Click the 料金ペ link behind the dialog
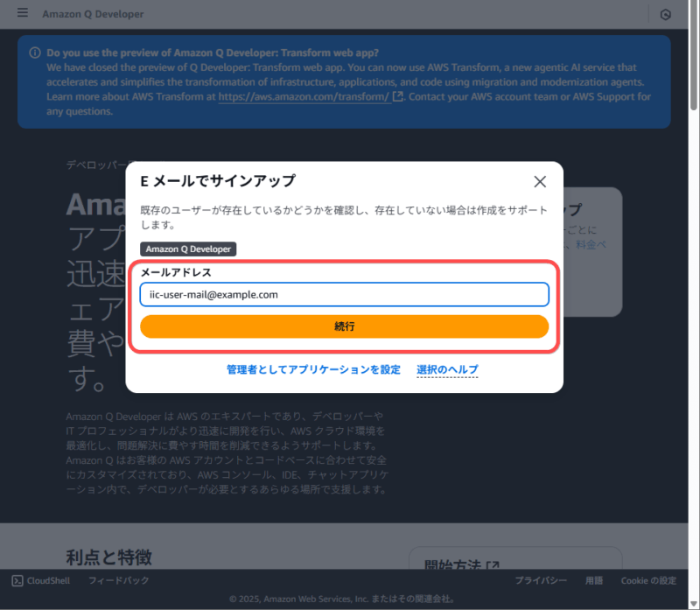 click(x=591, y=245)
